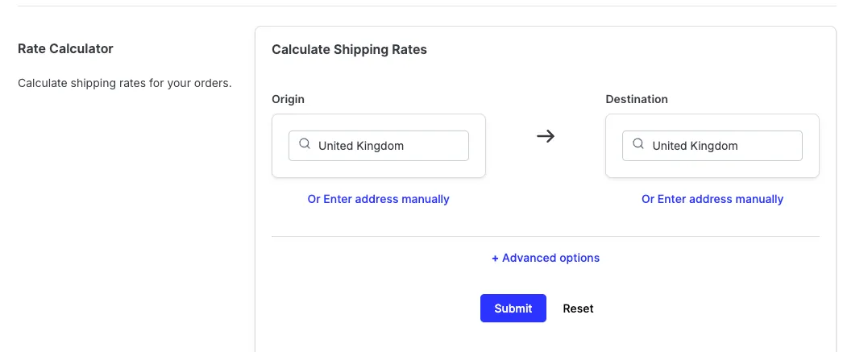Click the Destination field label
Screen dimensions: 868x352
[x=637, y=99]
